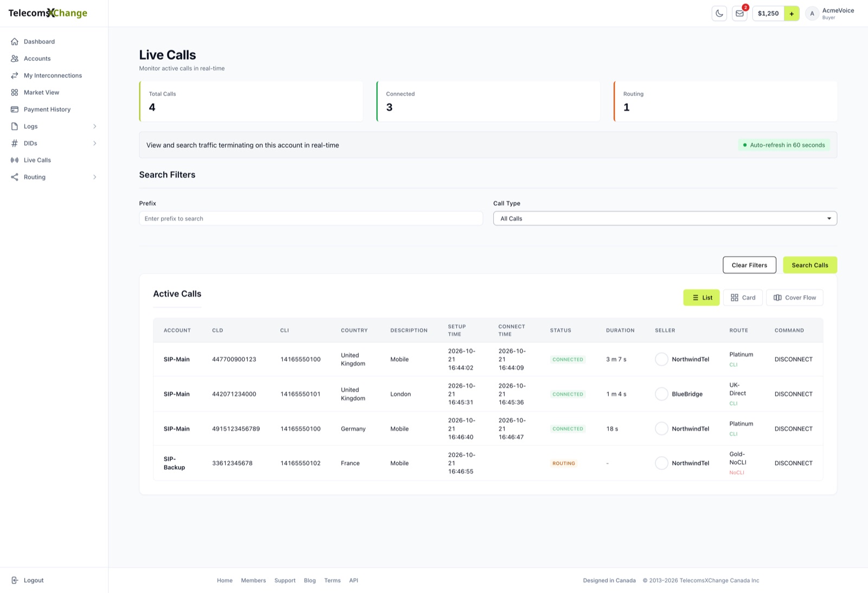Open the Blog footer link
Image resolution: width=868 pixels, height=593 pixels.
point(310,581)
